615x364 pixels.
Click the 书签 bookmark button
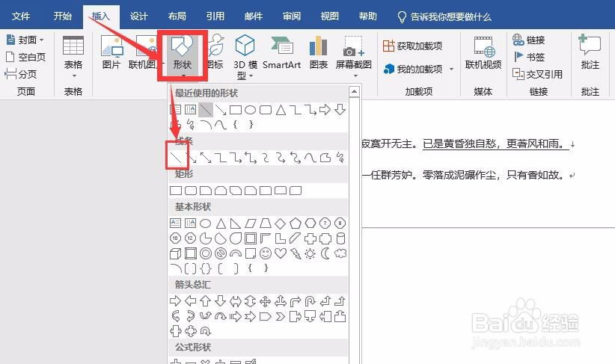[x=529, y=57]
